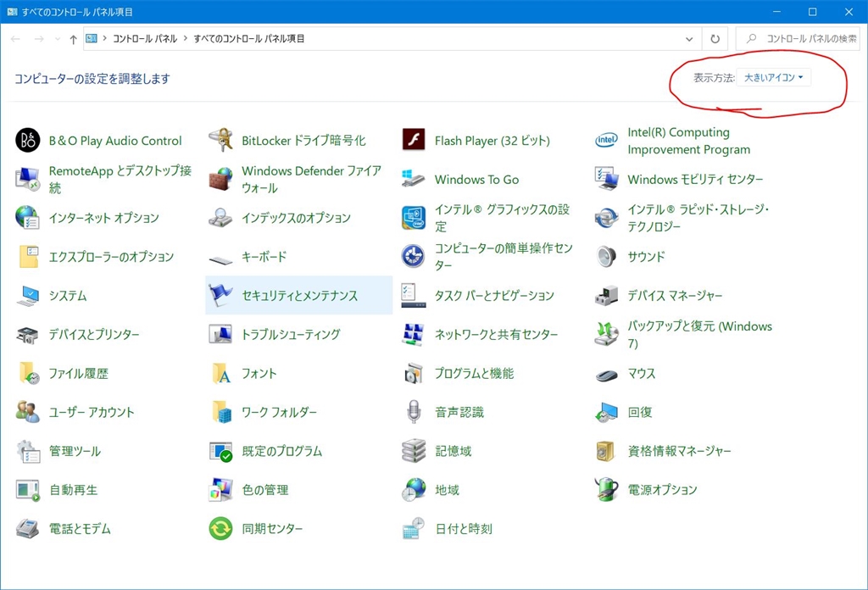The width and height of the screenshot is (868, 590).
Task: Open the サウンド speaker icon
Action: (x=606, y=256)
